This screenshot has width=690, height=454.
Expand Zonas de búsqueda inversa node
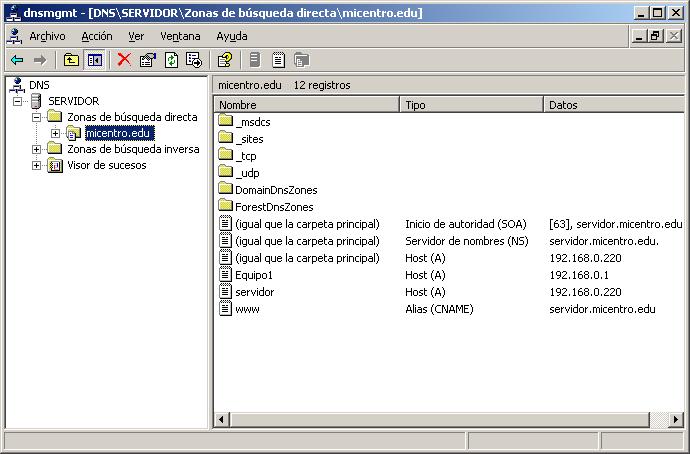(x=37, y=149)
